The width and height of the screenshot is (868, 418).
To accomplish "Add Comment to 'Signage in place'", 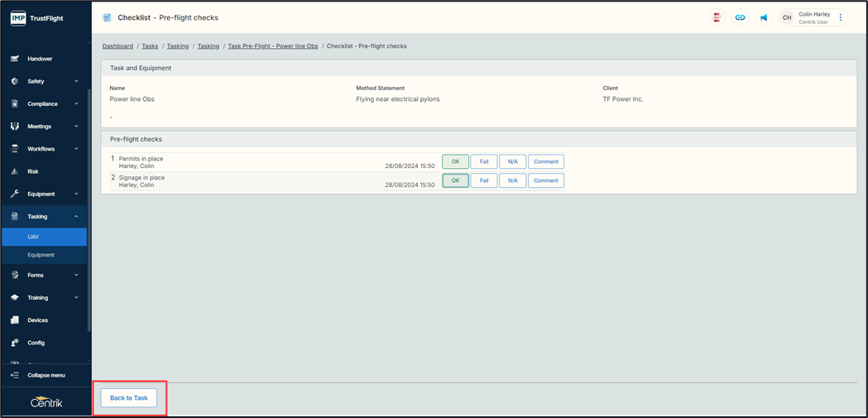I will click(x=545, y=180).
